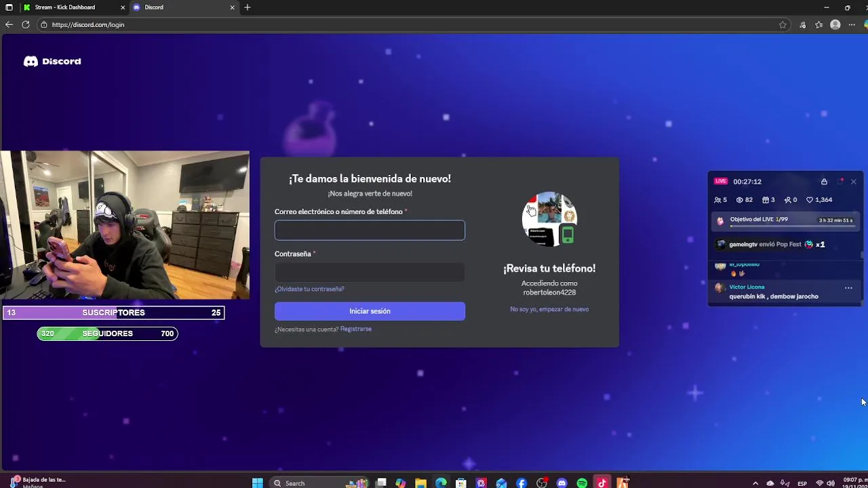Focus the Correo electrónico o número de teléfono field
The width and height of the screenshot is (868, 488).
[370, 230]
